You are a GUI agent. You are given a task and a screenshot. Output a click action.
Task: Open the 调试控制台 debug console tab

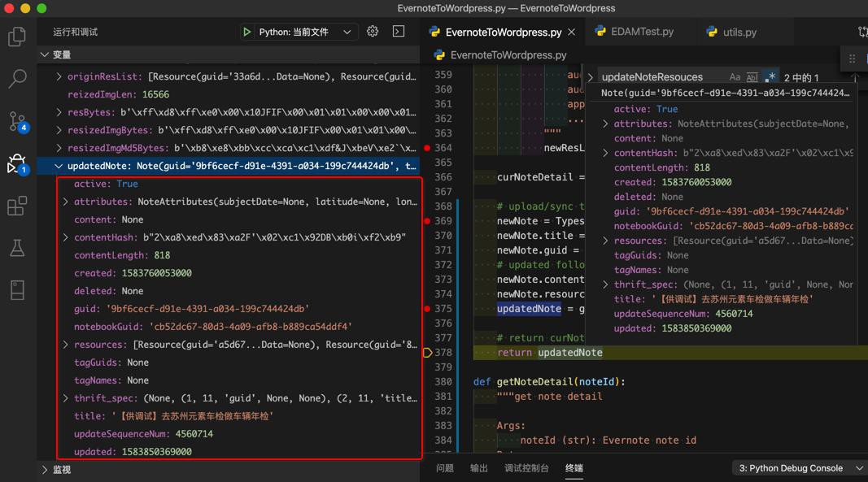526,468
